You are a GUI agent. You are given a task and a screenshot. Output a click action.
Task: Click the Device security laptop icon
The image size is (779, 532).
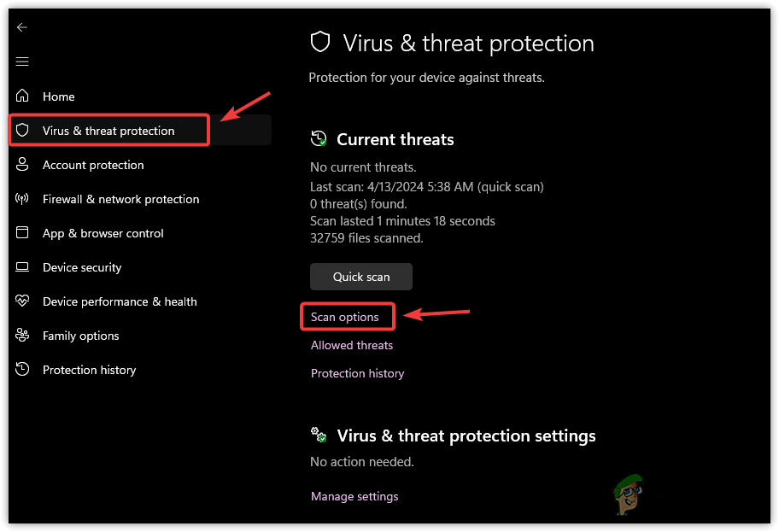pyautogui.click(x=23, y=267)
